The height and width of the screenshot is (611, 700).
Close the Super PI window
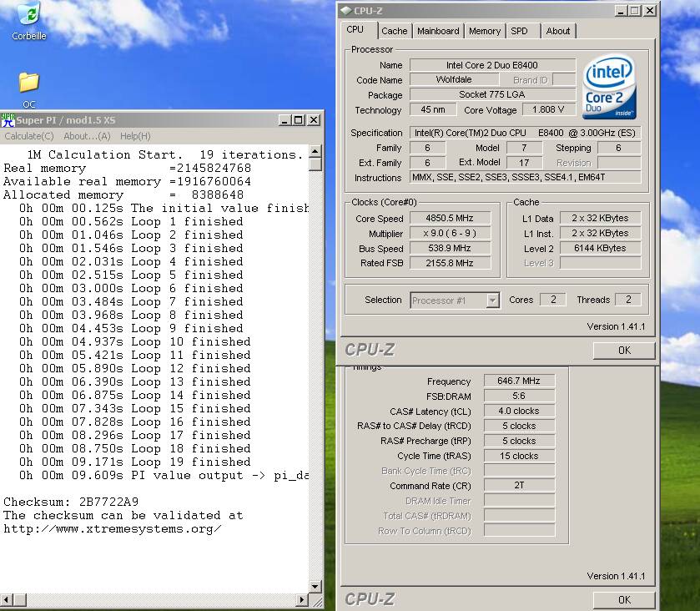click(314, 120)
